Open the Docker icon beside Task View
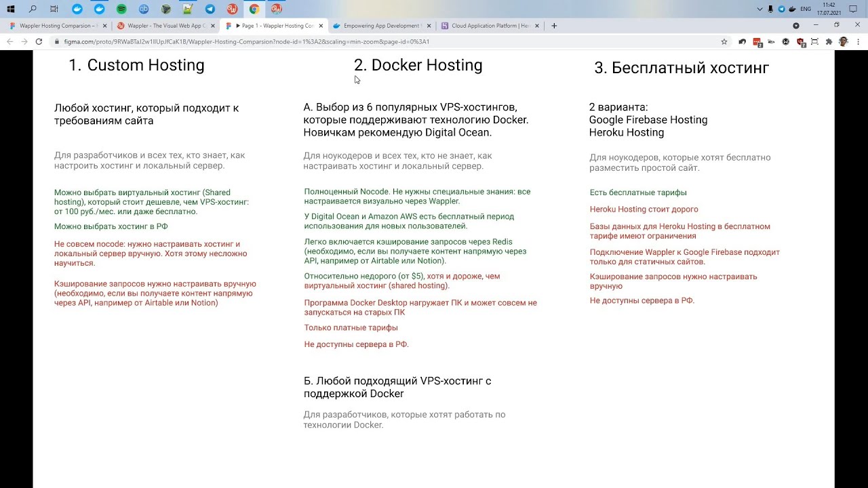The width and height of the screenshot is (868, 488). click(x=77, y=9)
